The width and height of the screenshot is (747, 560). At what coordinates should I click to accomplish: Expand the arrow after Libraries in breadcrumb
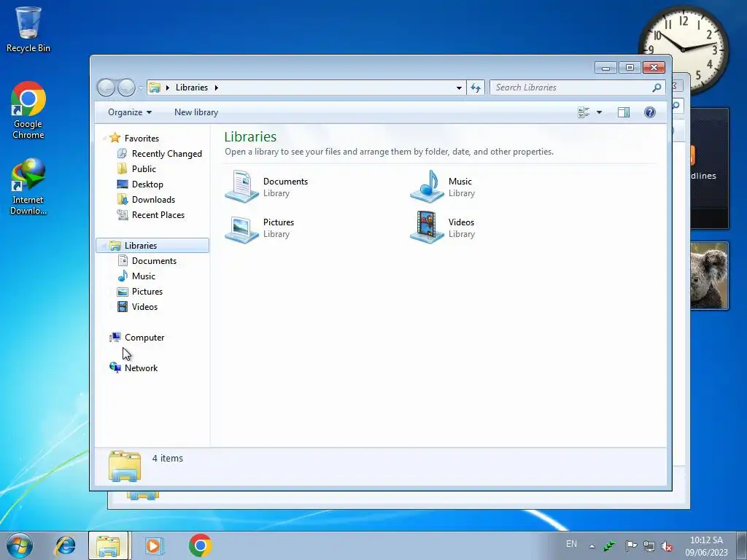(x=216, y=87)
